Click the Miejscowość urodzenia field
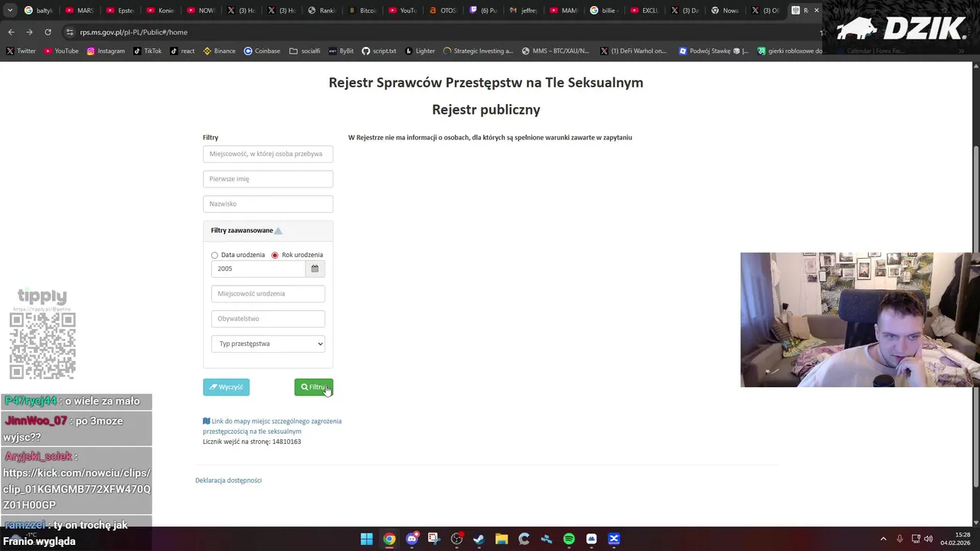Screen dimensions: 980x551 pyautogui.click(x=268, y=294)
